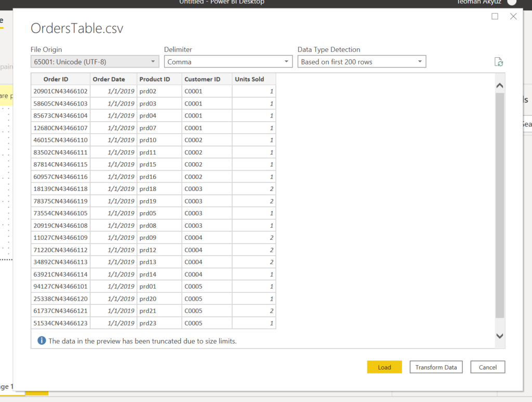Image resolution: width=532 pixels, height=402 pixels.
Task: Select cell with order 20901CN43466102
Action: click(60, 92)
